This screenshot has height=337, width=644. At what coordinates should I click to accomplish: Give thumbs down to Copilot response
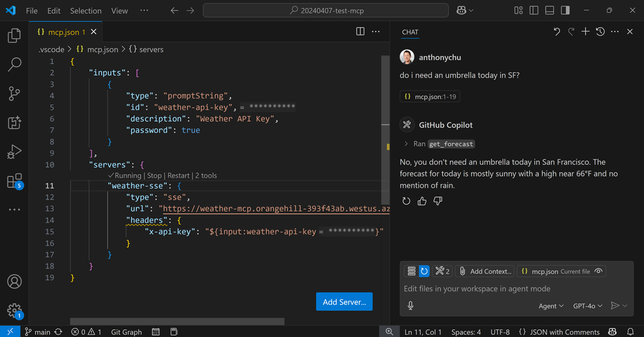[438, 201]
